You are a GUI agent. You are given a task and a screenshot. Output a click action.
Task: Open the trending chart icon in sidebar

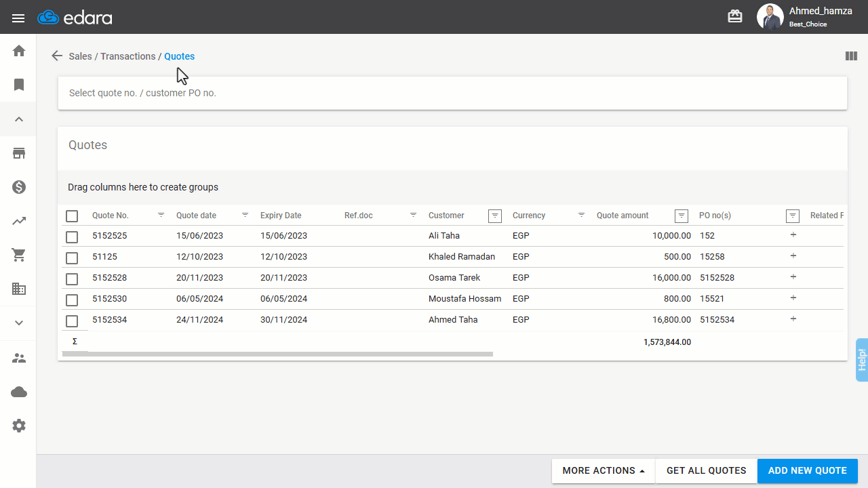[x=19, y=221]
